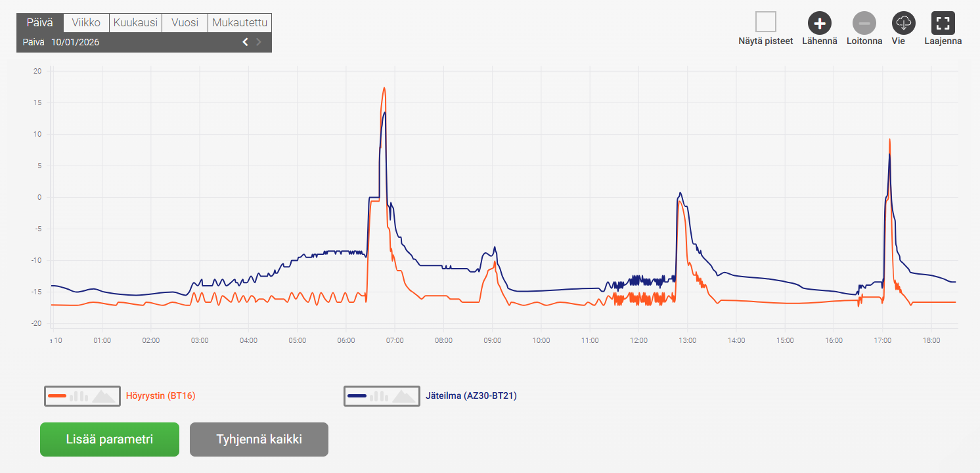Screen dimensions: 980x473
Task: Click the Tyhjennä kaikki button
Action: point(259,439)
